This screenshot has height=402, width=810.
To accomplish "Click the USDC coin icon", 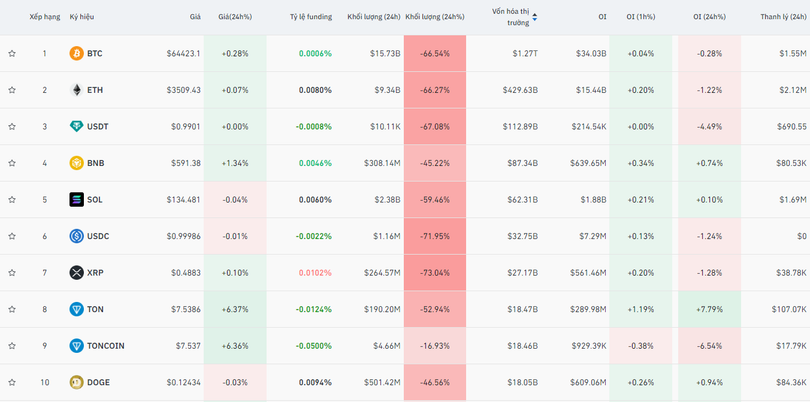I will (76, 236).
